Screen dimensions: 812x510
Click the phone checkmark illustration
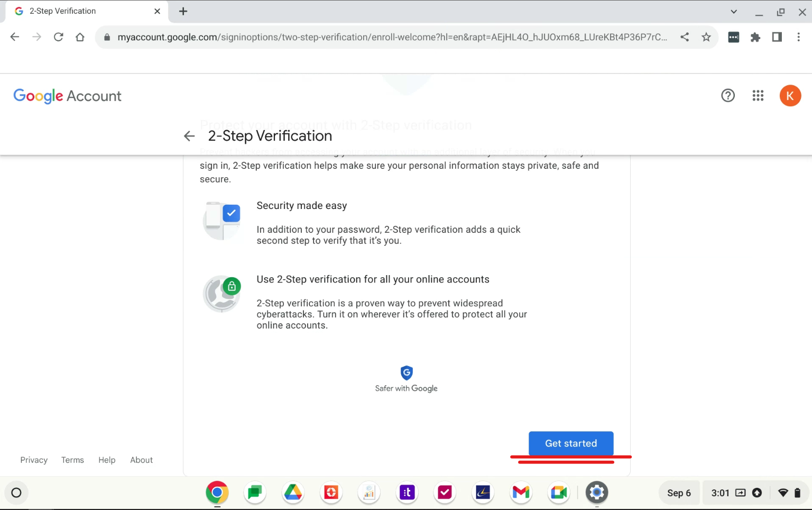point(222,221)
